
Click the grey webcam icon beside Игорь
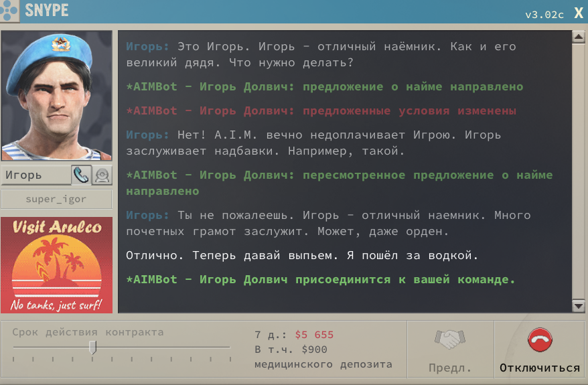[x=102, y=175]
